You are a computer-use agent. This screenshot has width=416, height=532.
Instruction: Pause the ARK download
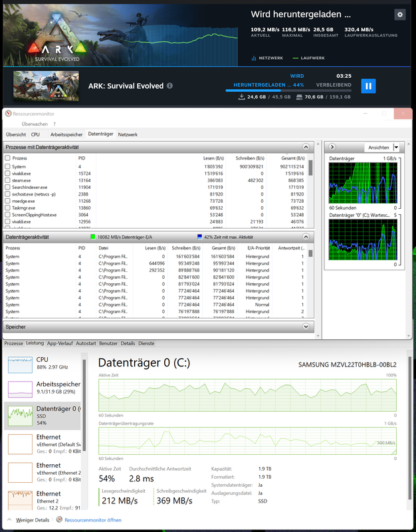click(x=368, y=86)
